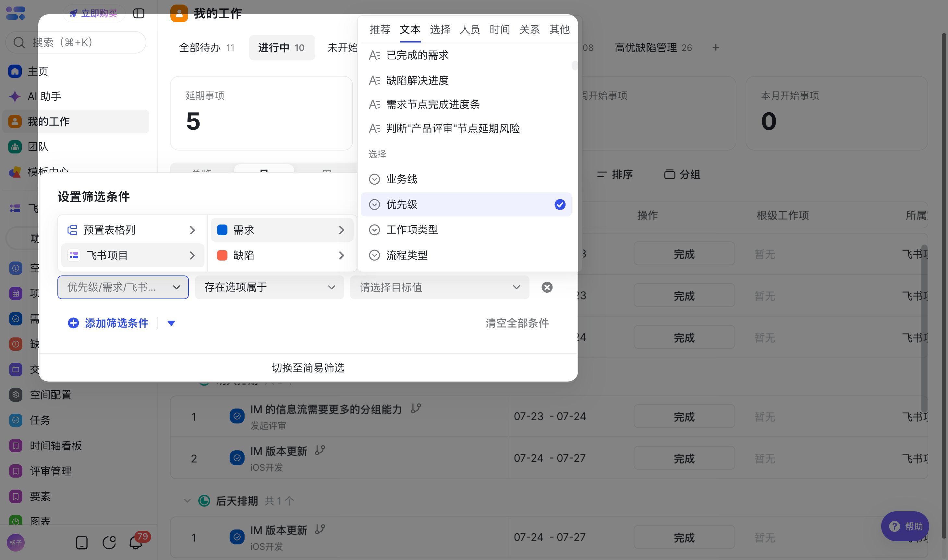Expand the 需求 work item submenu
948x560 pixels.
coord(282,230)
